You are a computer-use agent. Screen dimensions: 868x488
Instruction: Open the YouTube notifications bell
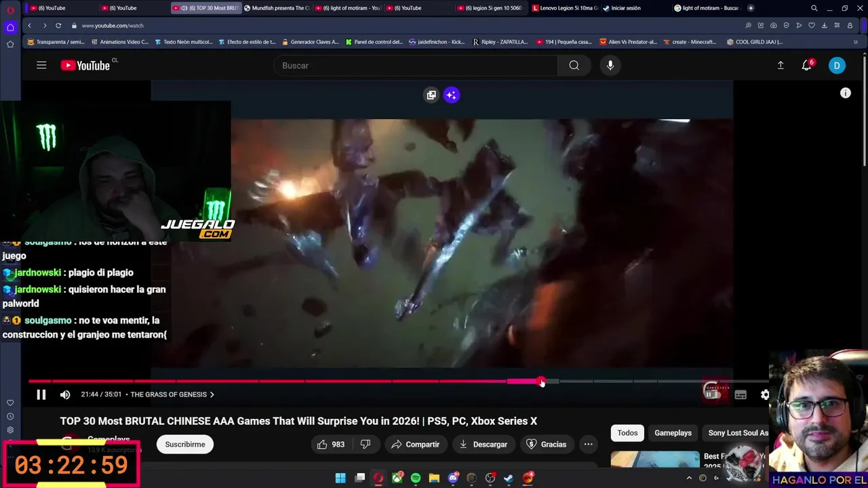tap(807, 65)
